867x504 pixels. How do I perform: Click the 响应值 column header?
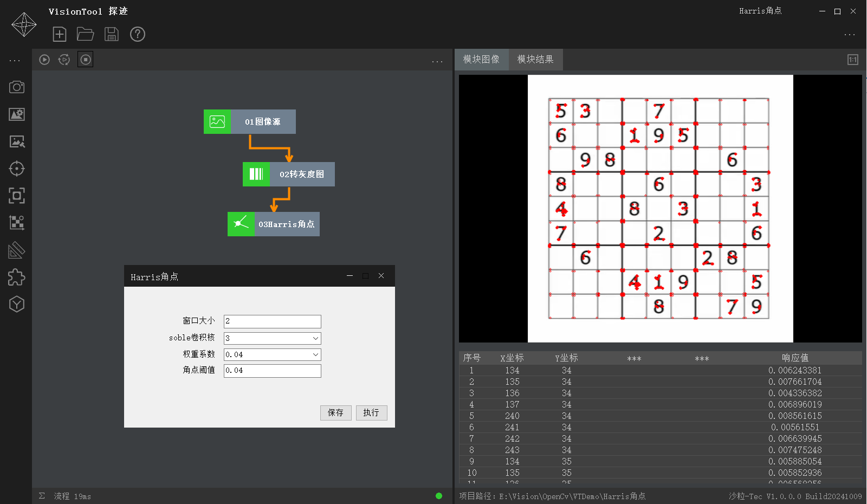(795, 358)
